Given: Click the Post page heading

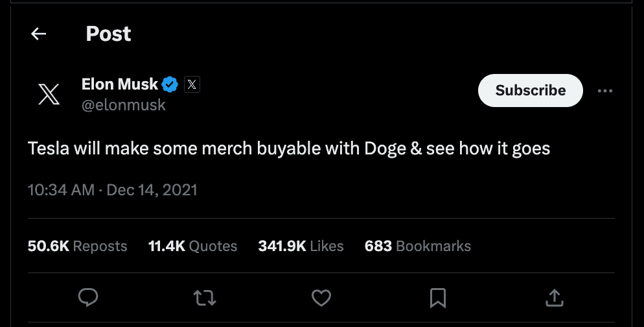Looking at the screenshot, I should [108, 34].
